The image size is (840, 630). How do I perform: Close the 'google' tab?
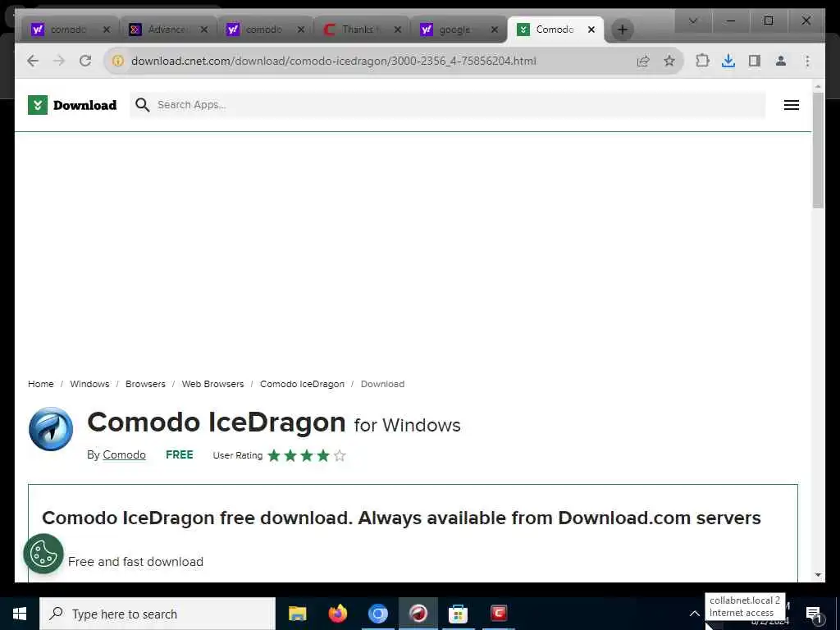(495, 30)
